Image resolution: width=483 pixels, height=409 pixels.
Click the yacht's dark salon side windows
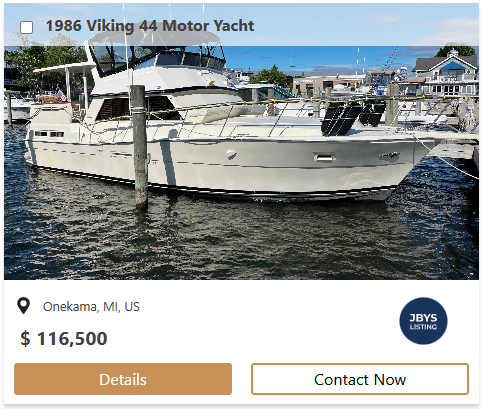[x=135, y=107]
